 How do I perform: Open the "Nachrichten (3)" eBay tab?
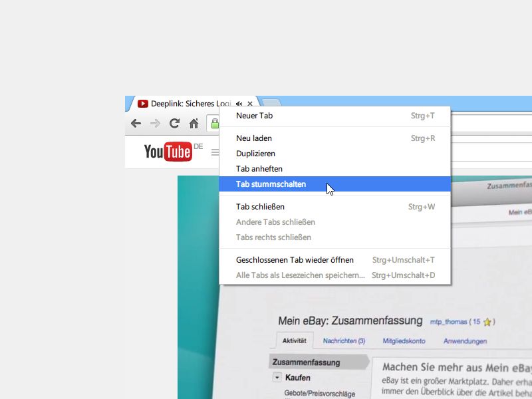(344, 341)
